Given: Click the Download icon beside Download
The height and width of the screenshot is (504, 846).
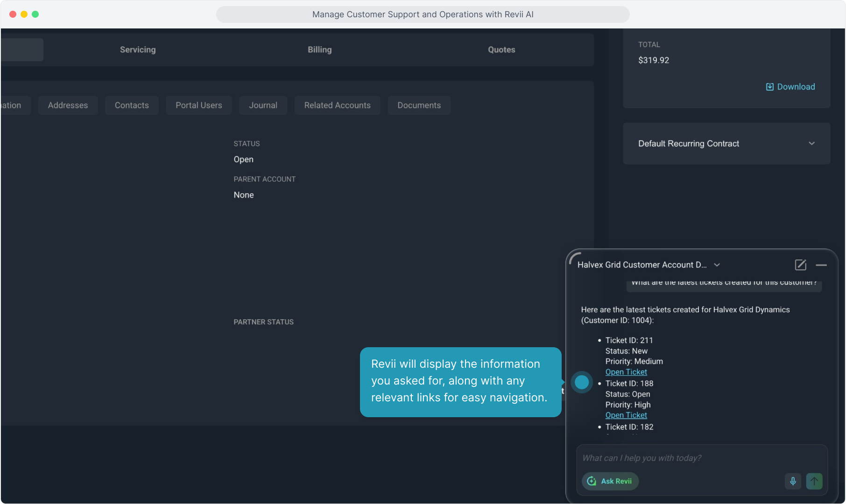Looking at the screenshot, I should 769,87.
